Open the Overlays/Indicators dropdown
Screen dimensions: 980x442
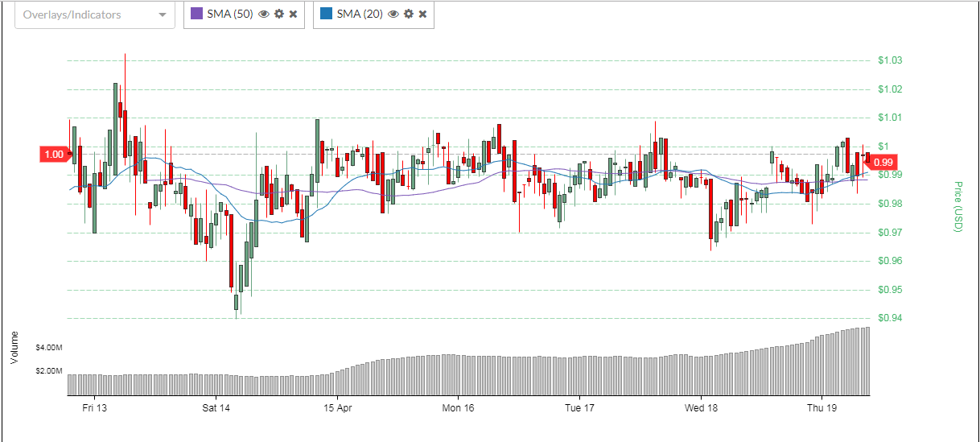tap(95, 14)
